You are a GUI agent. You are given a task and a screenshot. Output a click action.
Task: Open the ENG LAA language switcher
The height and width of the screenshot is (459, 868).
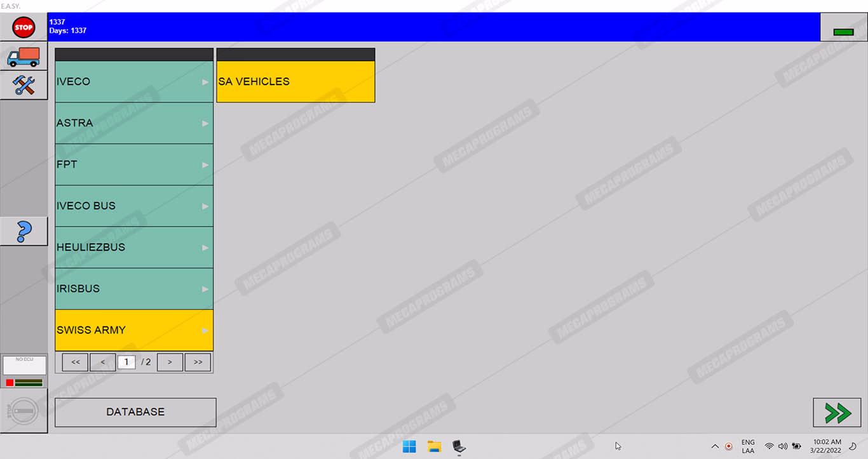pyautogui.click(x=748, y=446)
